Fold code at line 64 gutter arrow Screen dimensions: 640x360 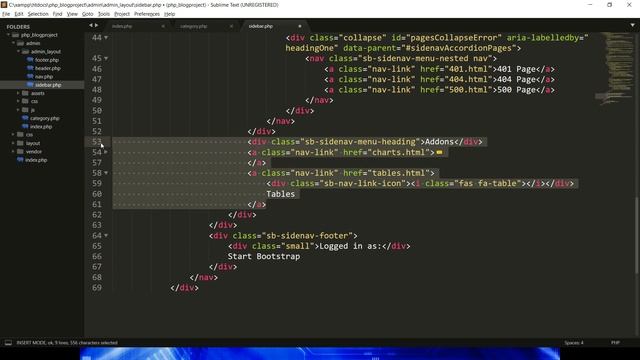click(106, 236)
